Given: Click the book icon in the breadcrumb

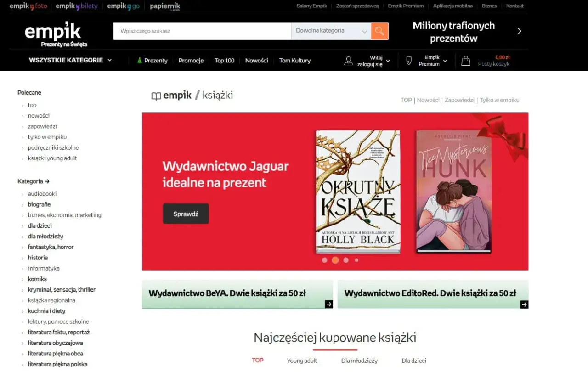Looking at the screenshot, I should pyautogui.click(x=156, y=95).
